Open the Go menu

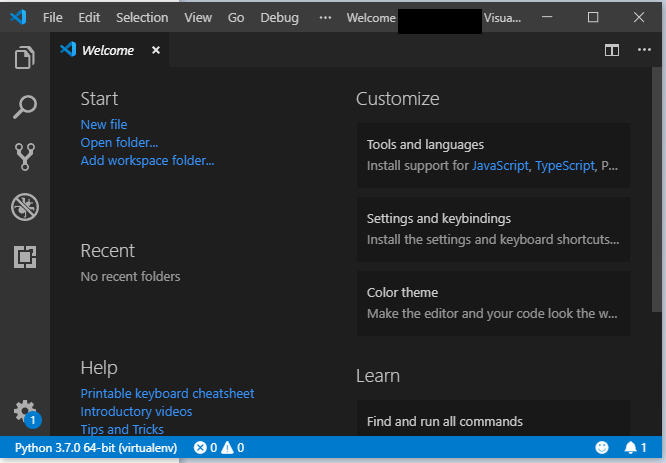click(x=236, y=17)
